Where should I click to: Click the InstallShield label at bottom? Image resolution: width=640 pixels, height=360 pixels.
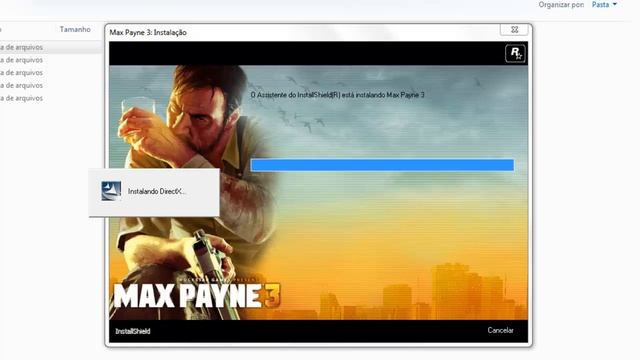tap(133, 331)
